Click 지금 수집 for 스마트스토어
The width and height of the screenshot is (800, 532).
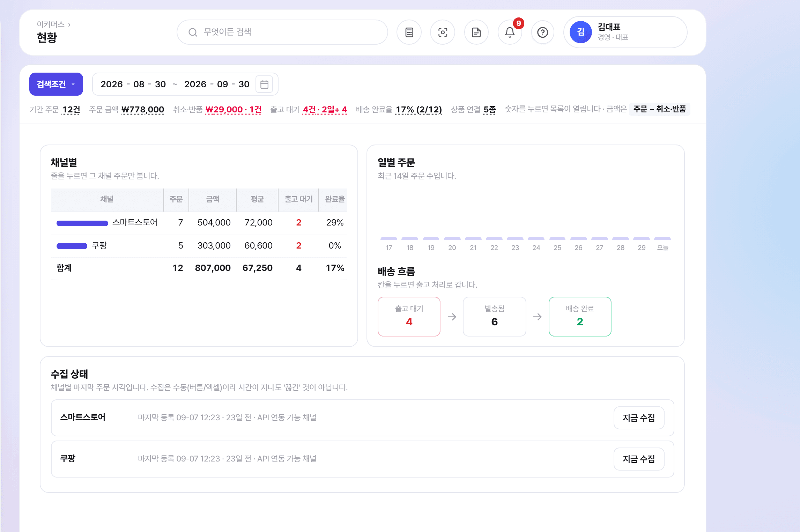point(639,418)
